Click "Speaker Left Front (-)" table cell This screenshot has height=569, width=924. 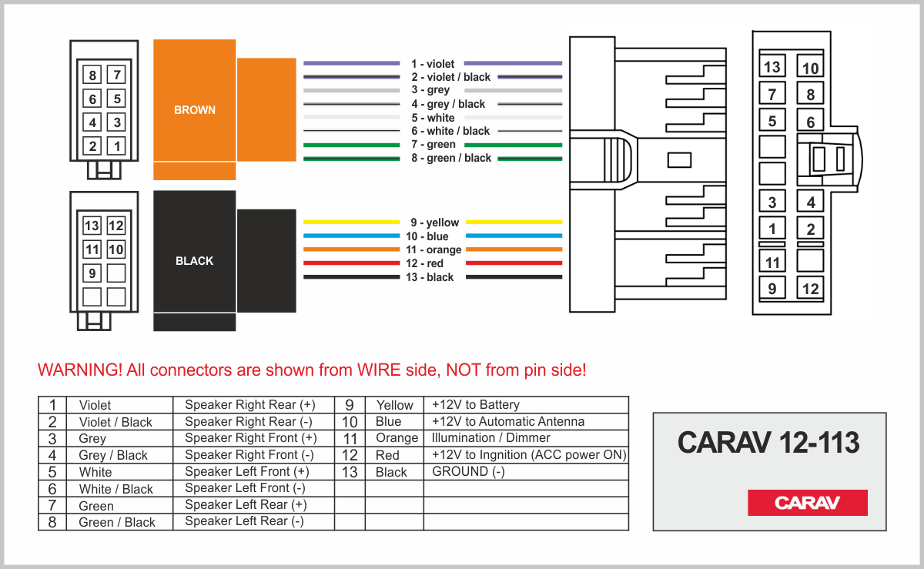tap(253, 488)
